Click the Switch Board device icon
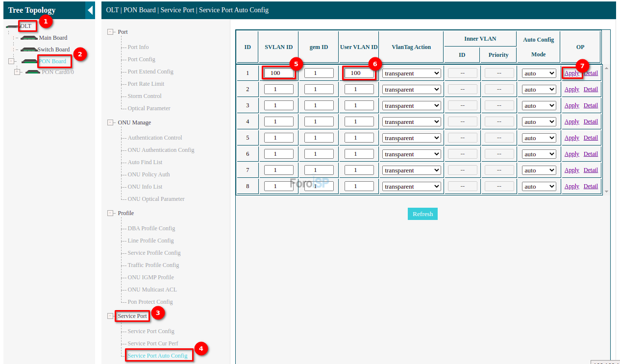The height and width of the screenshot is (364, 620). pyautogui.click(x=29, y=49)
